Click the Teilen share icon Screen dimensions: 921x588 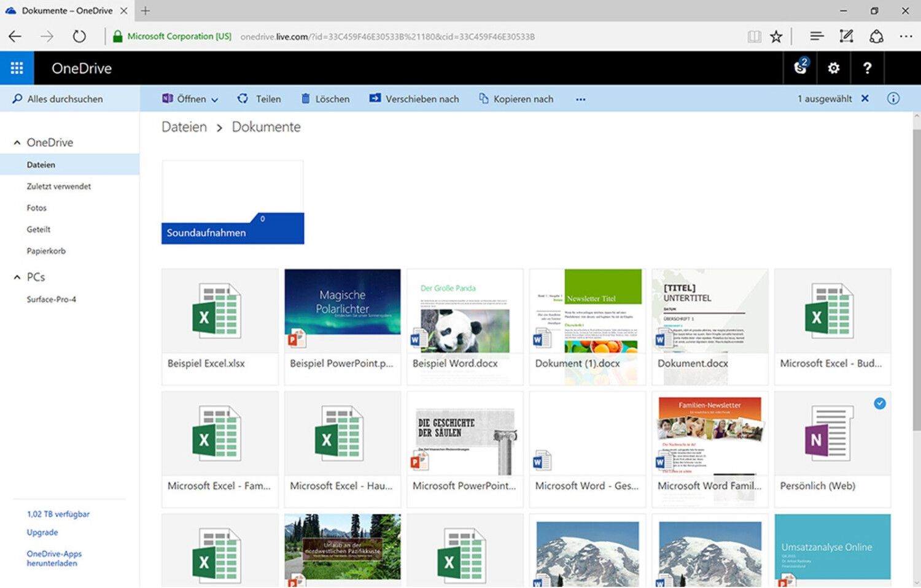click(243, 99)
